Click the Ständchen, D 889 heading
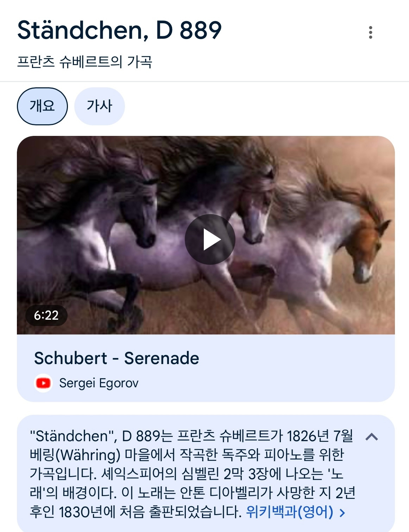The image size is (409, 532). pos(119,30)
